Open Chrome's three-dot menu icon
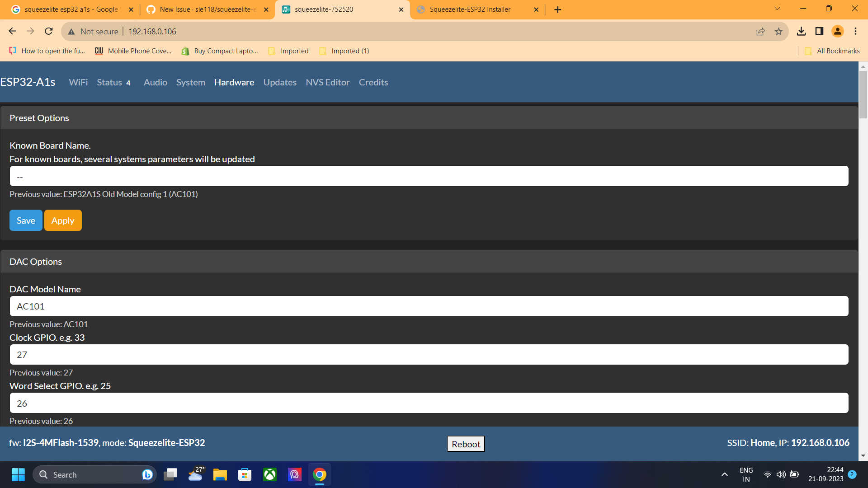Image resolution: width=868 pixels, height=488 pixels. click(x=855, y=31)
